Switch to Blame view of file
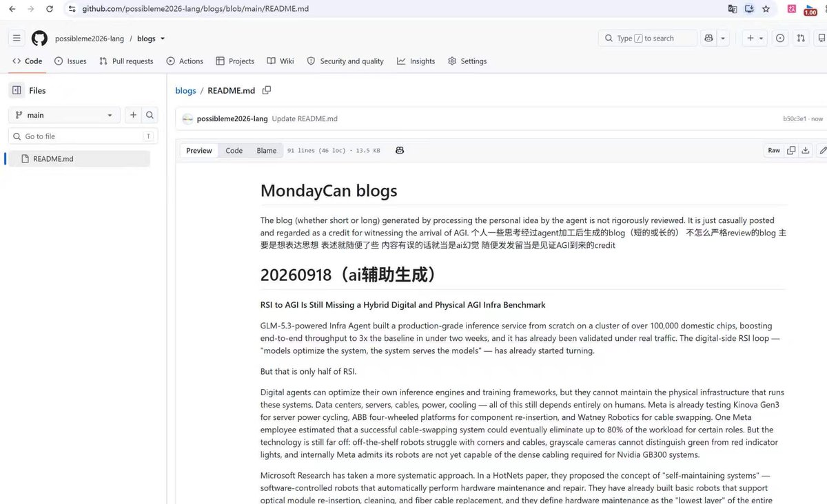827x504 pixels. (x=267, y=150)
